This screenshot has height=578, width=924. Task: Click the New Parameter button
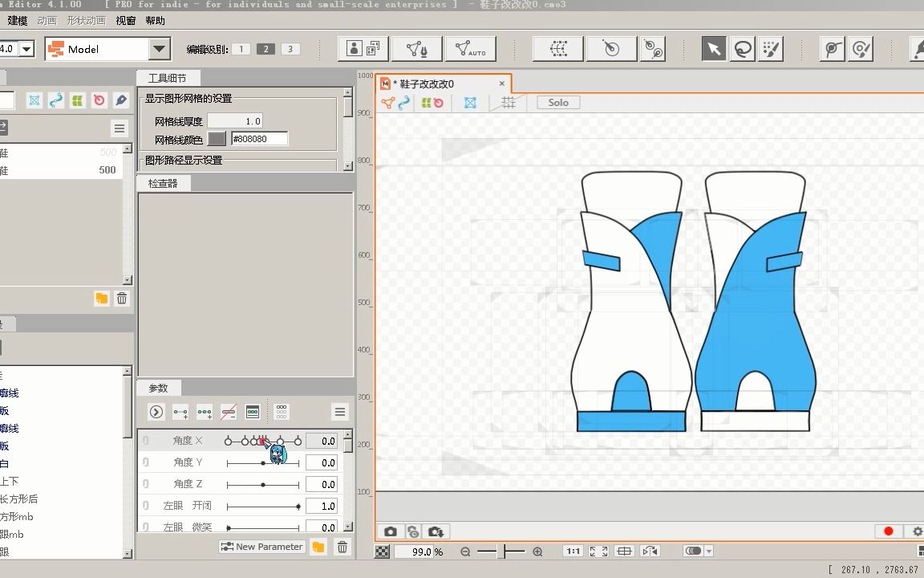click(262, 547)
